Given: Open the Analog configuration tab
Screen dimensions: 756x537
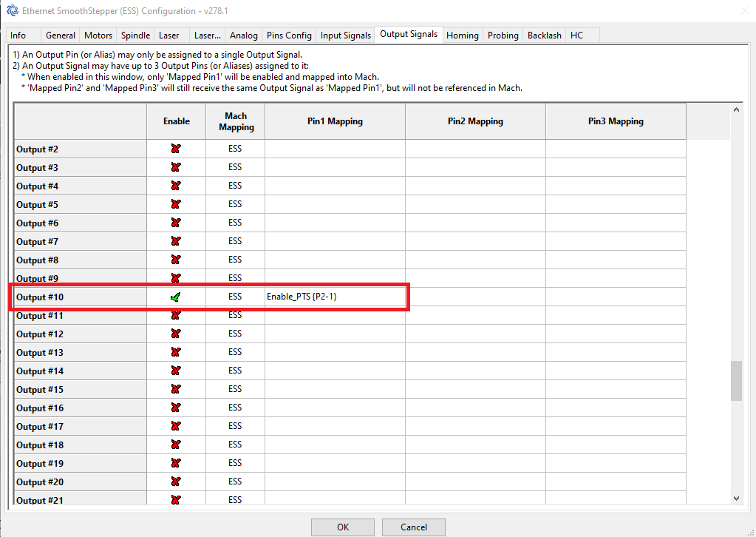Looking at the screenshot, I should [243, 35].
